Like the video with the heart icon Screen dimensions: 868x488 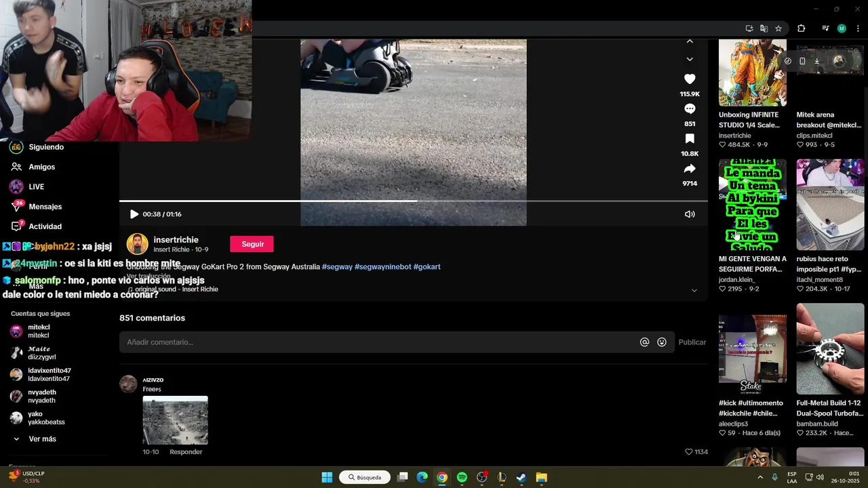[690, 79]
